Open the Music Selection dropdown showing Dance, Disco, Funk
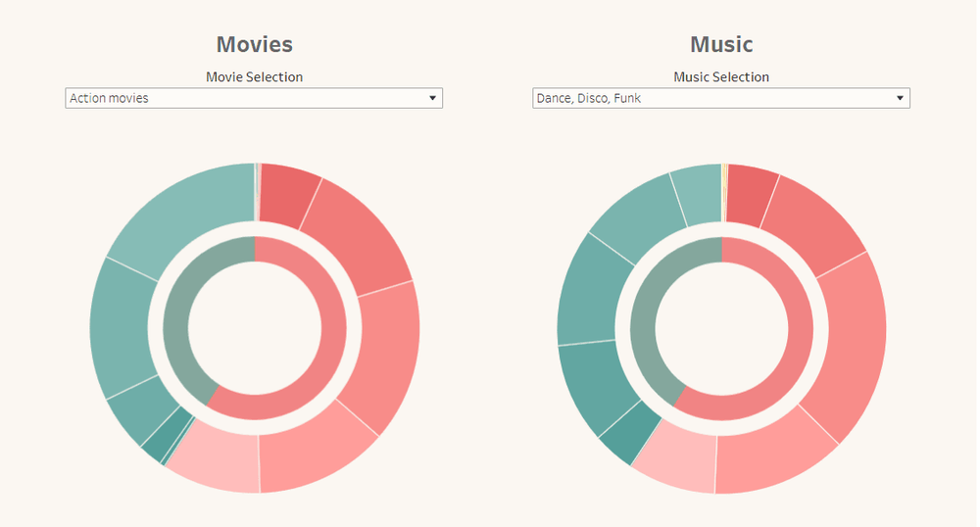The image size is (980, 527). [712, 98]
